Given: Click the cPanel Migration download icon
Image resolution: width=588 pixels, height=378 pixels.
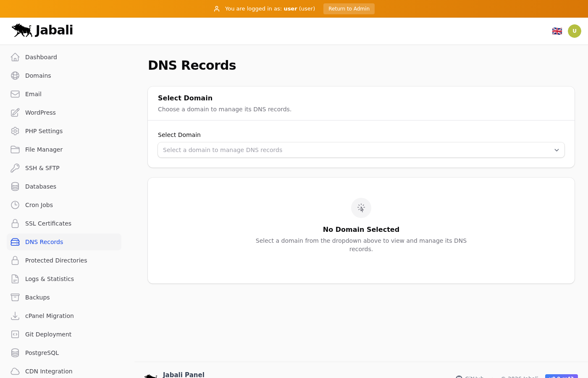Looking at the screenshot, I should click(15, 316).
